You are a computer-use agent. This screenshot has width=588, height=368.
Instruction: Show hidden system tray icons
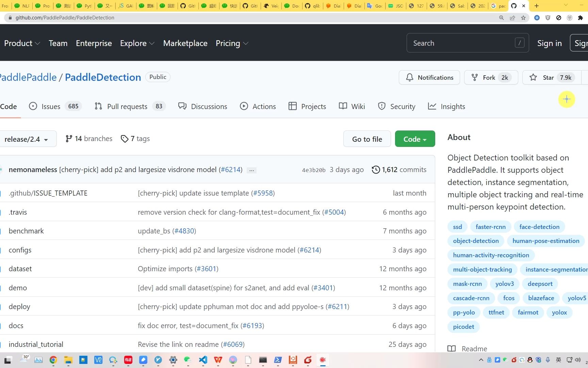click(x=481, y=360)
